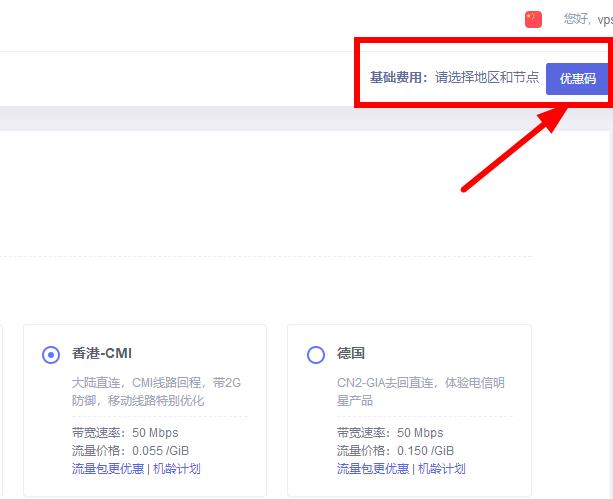Screen dimensions: 613x499
Task: Click the CN2-GIA description in 德国 card
Action: (421, 391)
